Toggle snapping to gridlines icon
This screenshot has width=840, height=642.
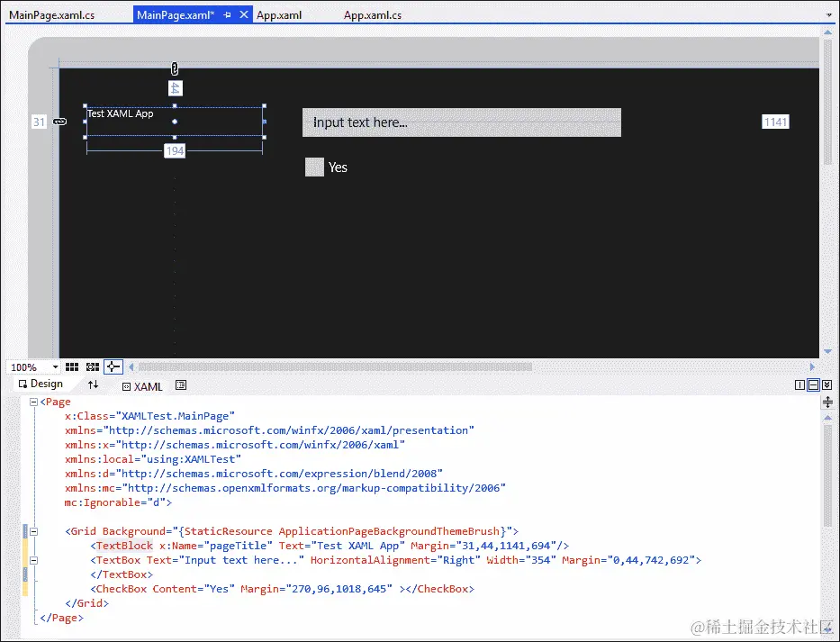[x=92, y=366]
